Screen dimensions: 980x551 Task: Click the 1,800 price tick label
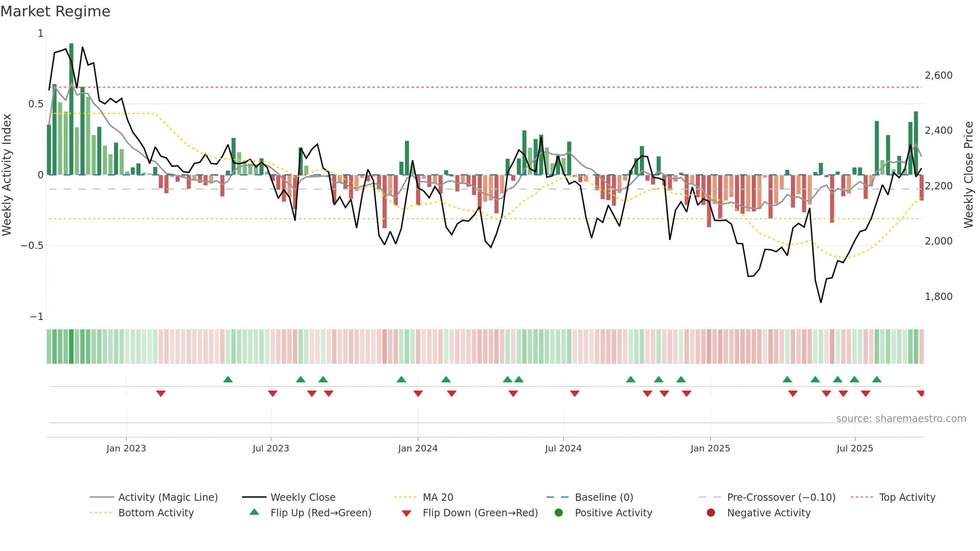point(938,297)
